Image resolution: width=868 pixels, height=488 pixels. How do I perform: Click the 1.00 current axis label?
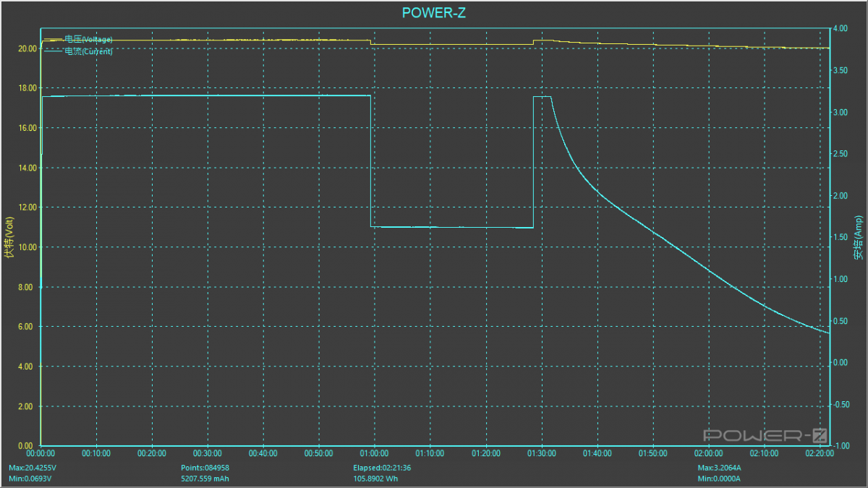840,279
